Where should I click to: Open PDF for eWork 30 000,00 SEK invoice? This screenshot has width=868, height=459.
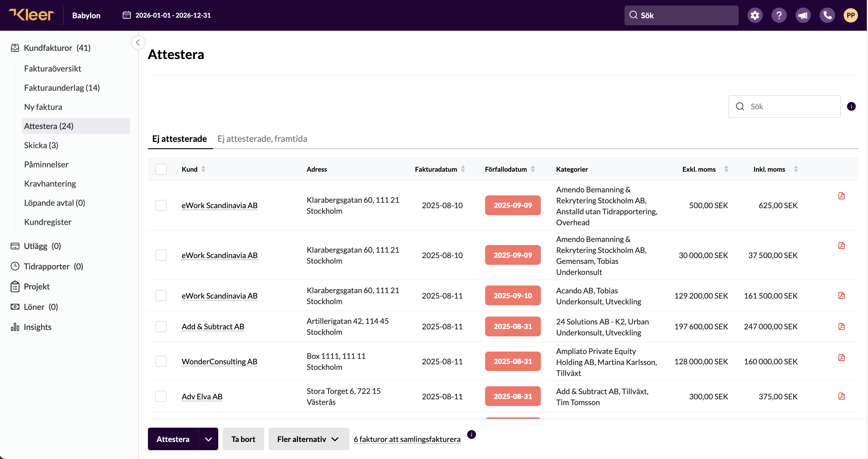pyautogui.click(x=842, y=245)
